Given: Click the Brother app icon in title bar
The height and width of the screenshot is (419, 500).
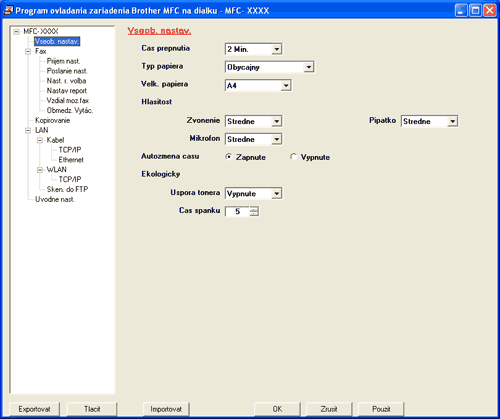Looking at the screenshot, I should point(8,10).
